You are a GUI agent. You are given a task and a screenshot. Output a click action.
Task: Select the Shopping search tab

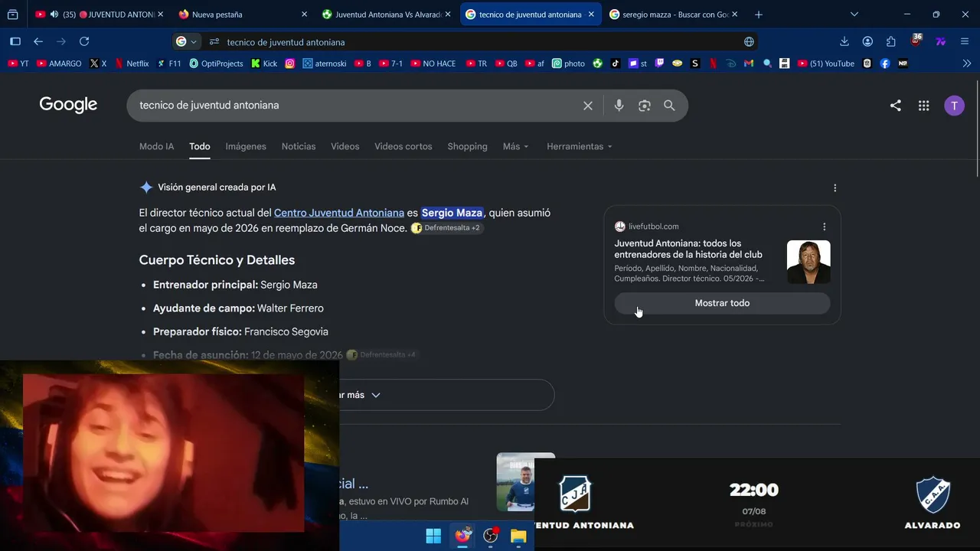coord(467,146)
